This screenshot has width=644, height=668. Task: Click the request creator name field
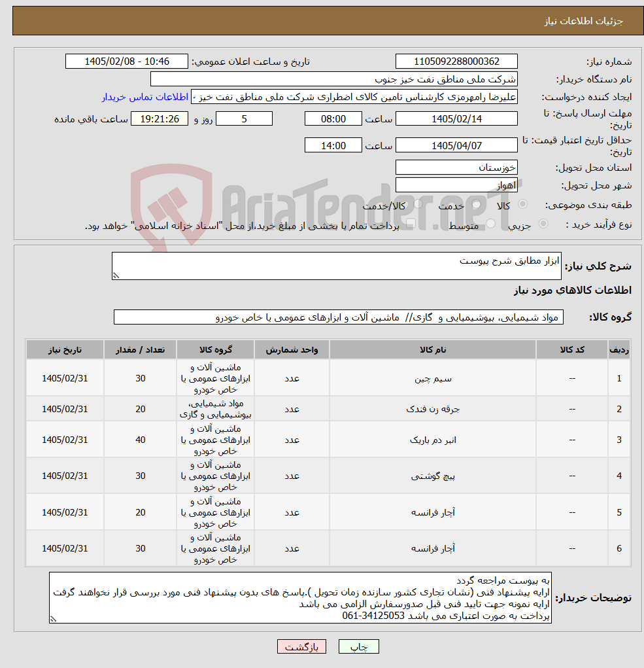(x=354, y=97)
